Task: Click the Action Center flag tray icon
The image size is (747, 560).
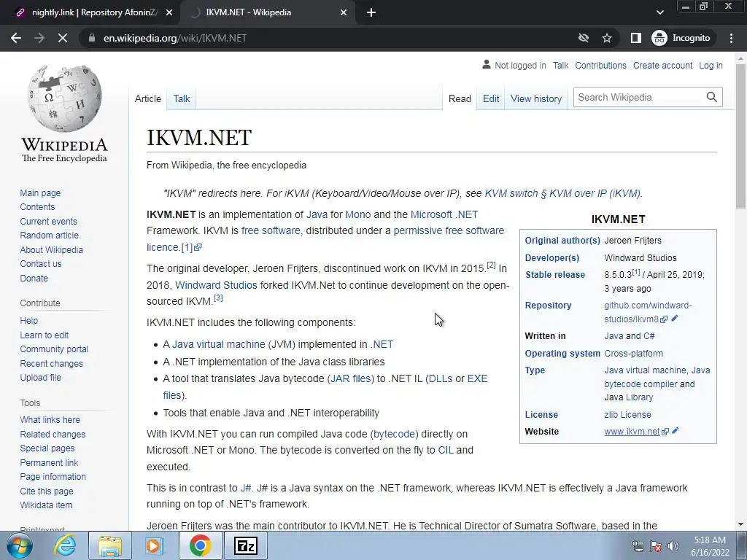Action: (656, 546)
